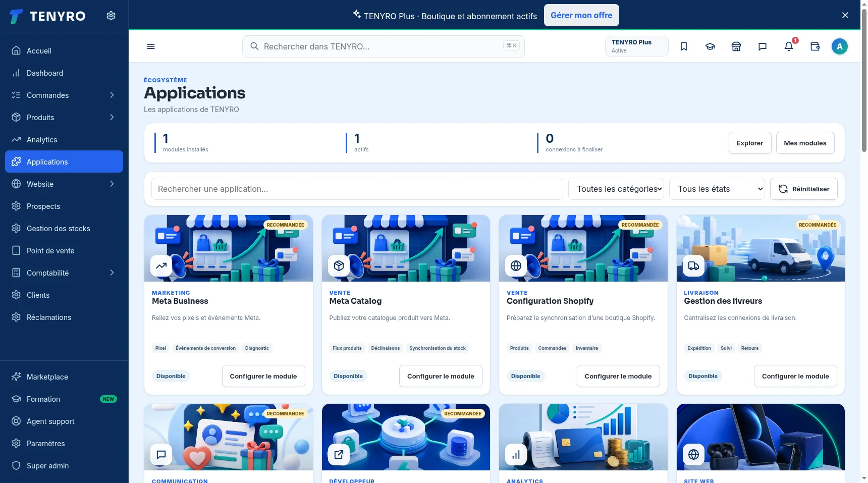Select Applications in the sidebar
The image size is (868, 483).
pyautogui.click(x=64, y=162)
